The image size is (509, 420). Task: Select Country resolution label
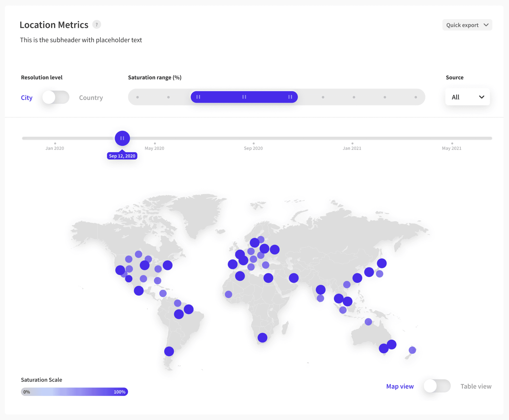tap(91, 98)
